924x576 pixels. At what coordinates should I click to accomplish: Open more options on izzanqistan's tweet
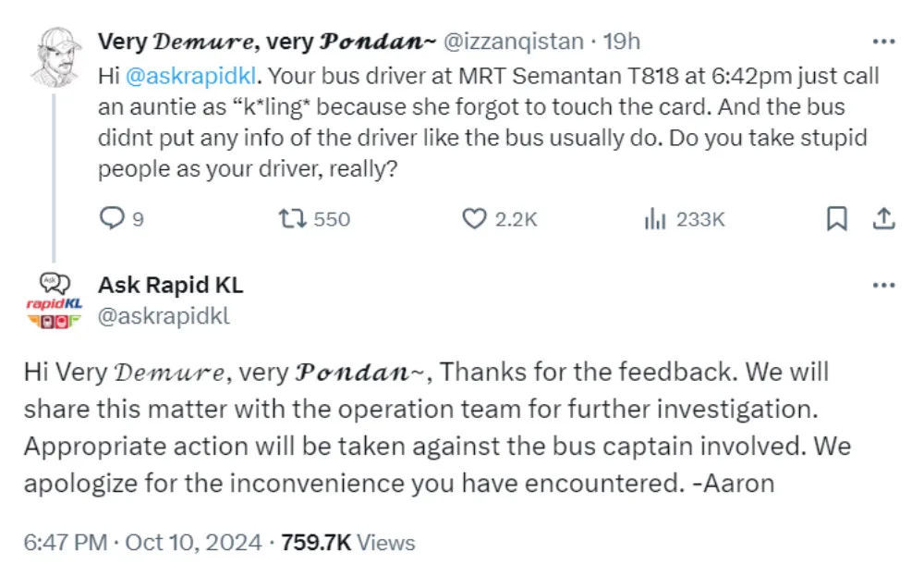883,43
